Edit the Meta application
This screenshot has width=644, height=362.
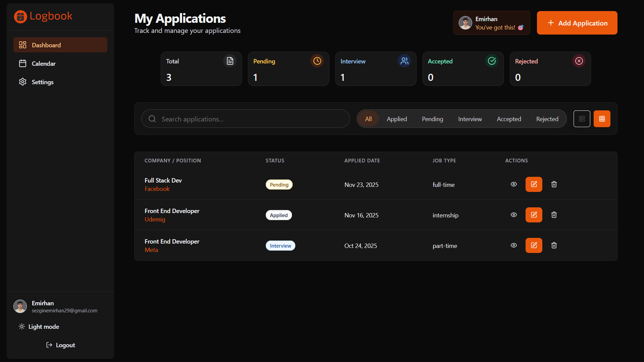tap(534, 245)
